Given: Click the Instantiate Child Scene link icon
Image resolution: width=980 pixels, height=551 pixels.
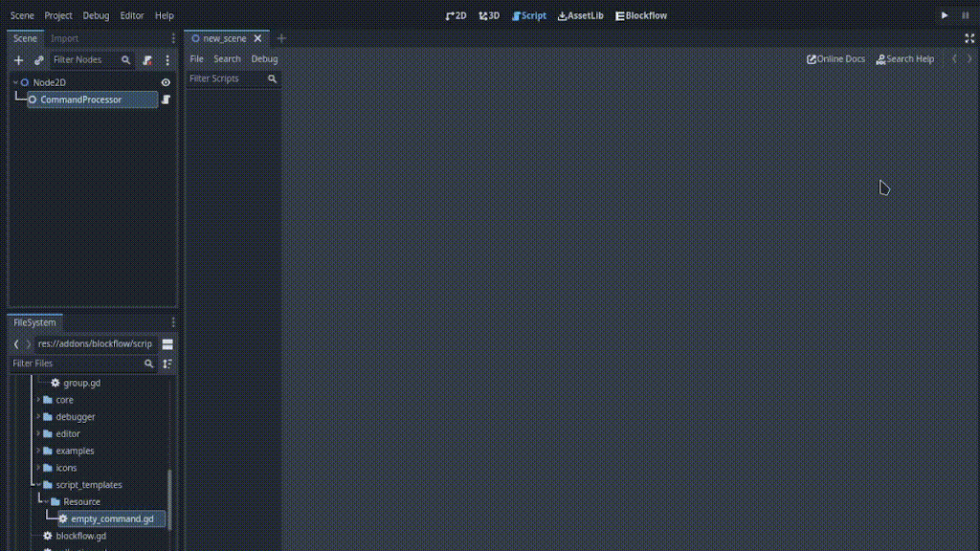Looking at the screenshot, I should coord(39,60).
